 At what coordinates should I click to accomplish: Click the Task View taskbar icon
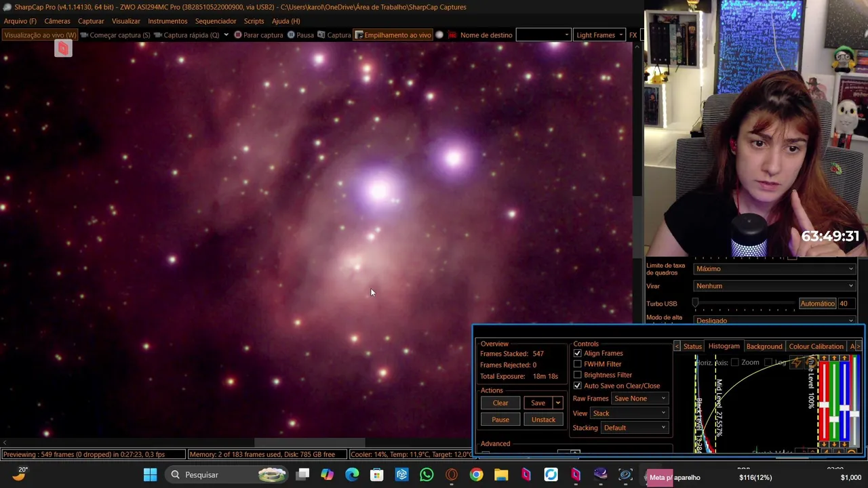click(302, 474)
